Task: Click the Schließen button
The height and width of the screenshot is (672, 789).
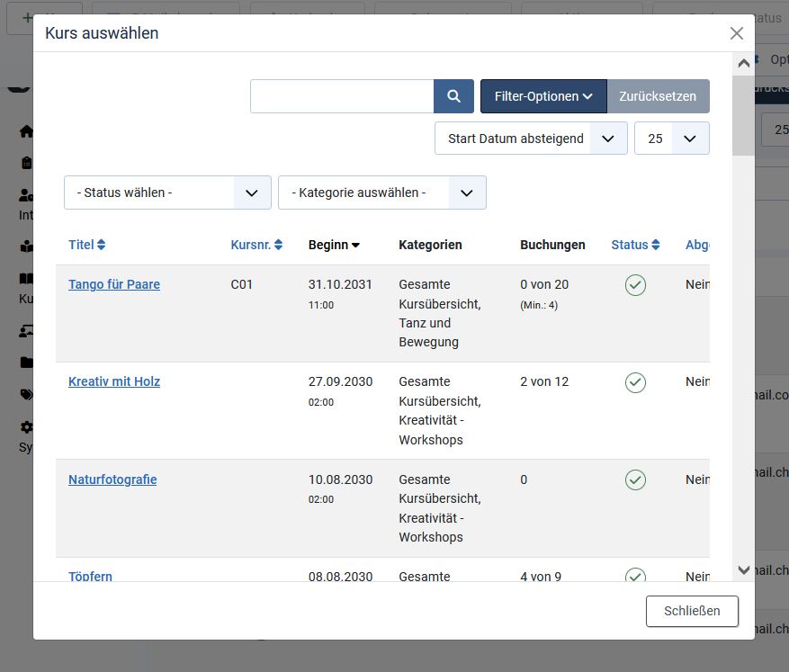Action: [x=692, y=611]
